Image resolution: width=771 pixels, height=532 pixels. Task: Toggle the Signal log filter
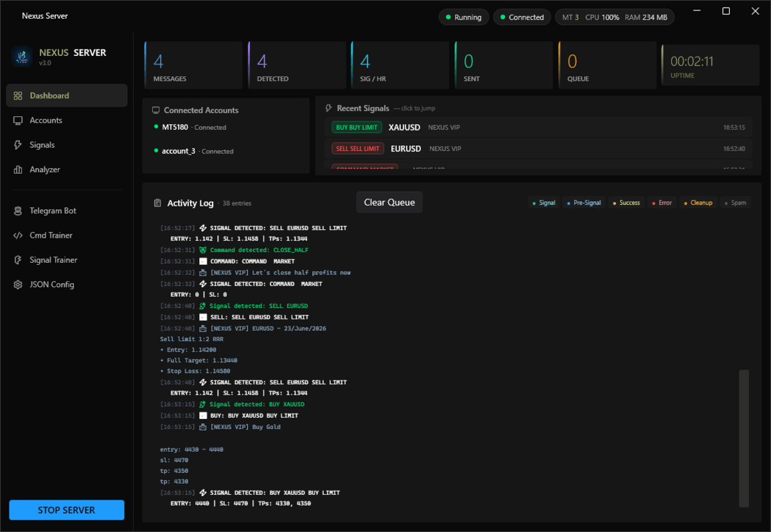[544, 202]
